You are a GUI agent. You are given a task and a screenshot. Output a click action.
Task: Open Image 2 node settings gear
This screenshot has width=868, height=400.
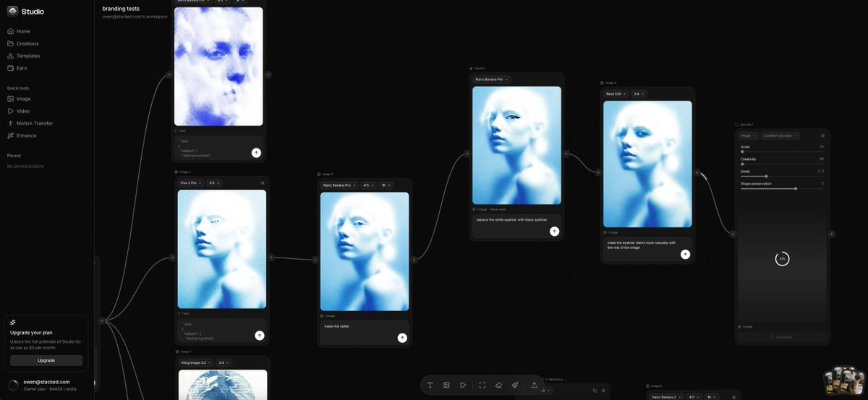coord(263,183)
